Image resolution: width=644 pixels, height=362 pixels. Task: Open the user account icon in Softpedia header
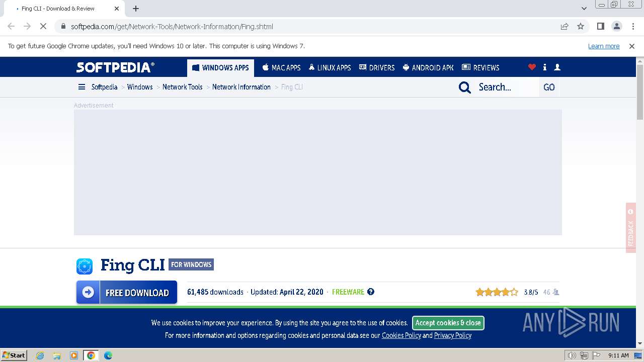pyautogui.click(x=557, y=67)
